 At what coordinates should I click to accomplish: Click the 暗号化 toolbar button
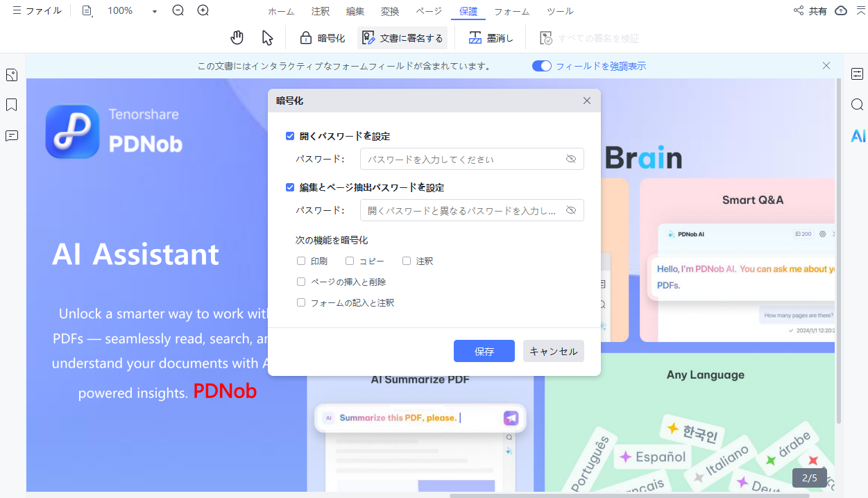322,38
